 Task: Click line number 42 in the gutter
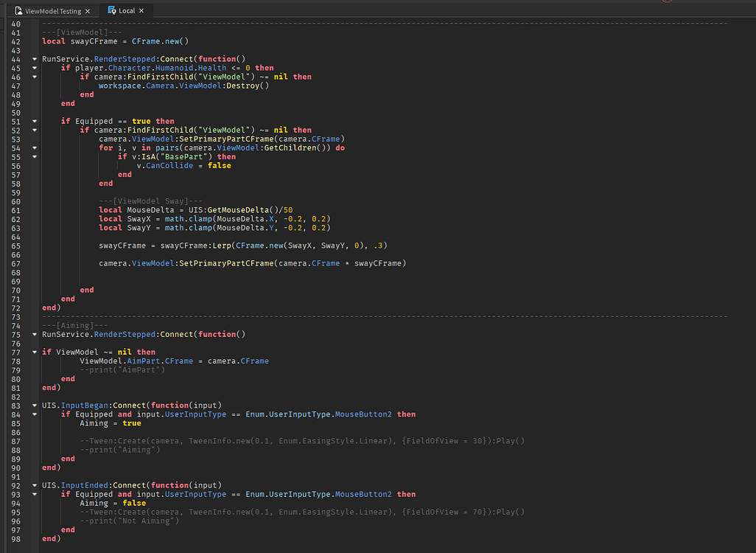pos(17,41)
